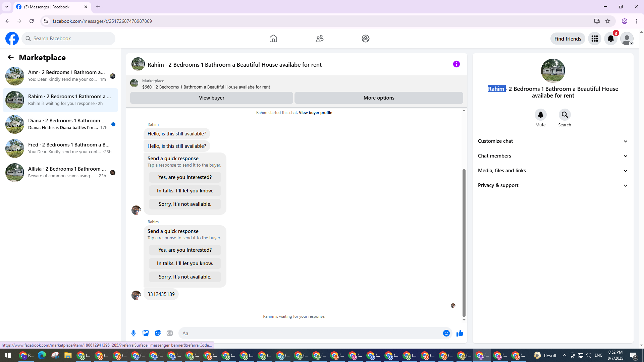Open the Diana conversation
The width and height of the screenshot is (644, 362).
(60, 124)
